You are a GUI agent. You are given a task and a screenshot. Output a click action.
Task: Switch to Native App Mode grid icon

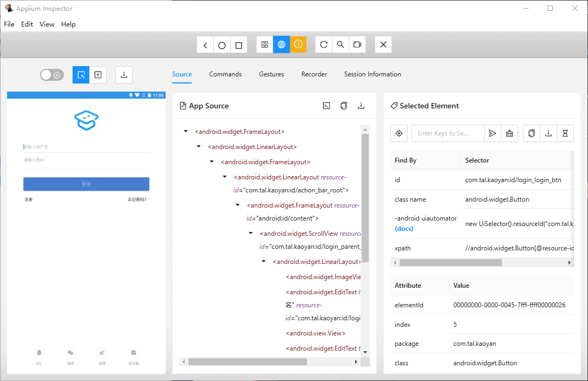pos(265,44)
